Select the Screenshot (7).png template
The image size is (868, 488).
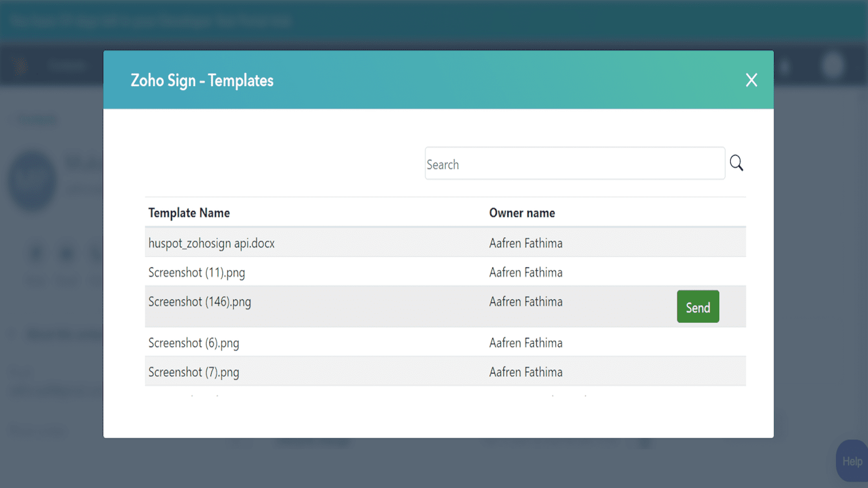click(x=194, y=373)
